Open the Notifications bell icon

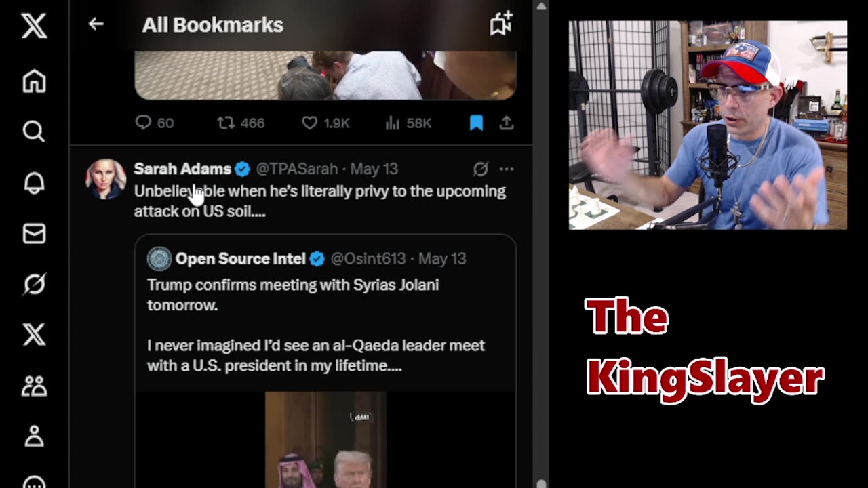point(34,182)
